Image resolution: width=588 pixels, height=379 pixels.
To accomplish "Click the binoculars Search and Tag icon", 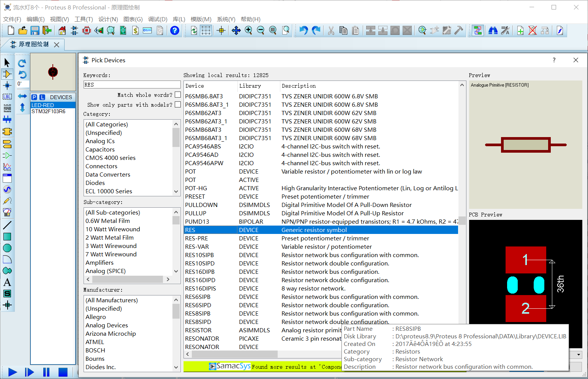I will point(493,30).
